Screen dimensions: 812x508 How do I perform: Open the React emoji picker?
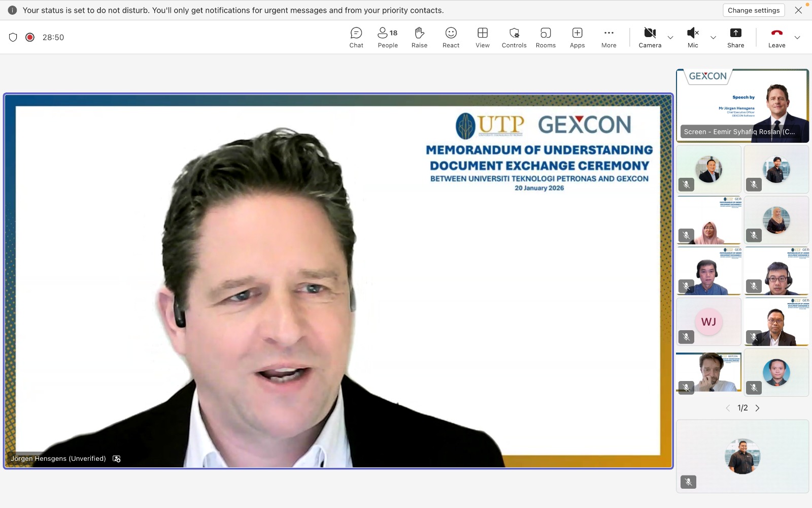click(451, 38)
